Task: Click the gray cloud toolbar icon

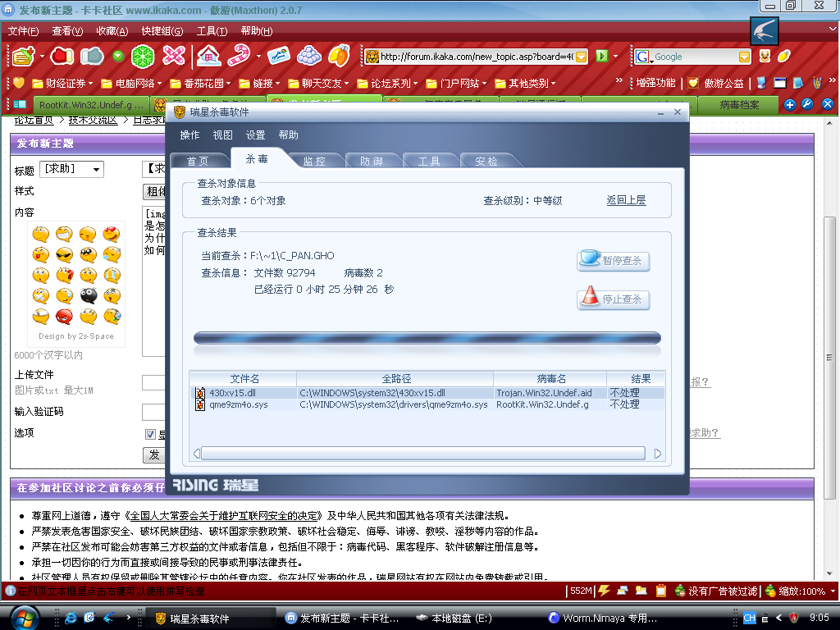Action: pos(92,56)
